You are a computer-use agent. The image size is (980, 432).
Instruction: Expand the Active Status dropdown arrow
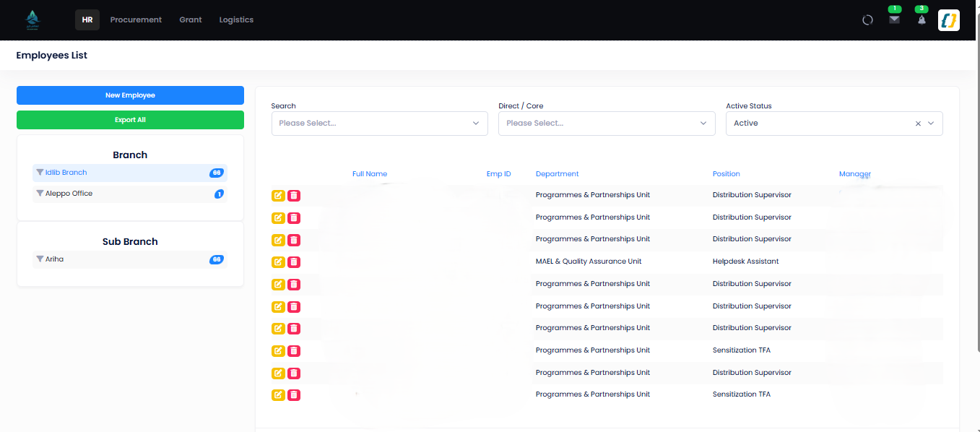(x=931, y=124)
